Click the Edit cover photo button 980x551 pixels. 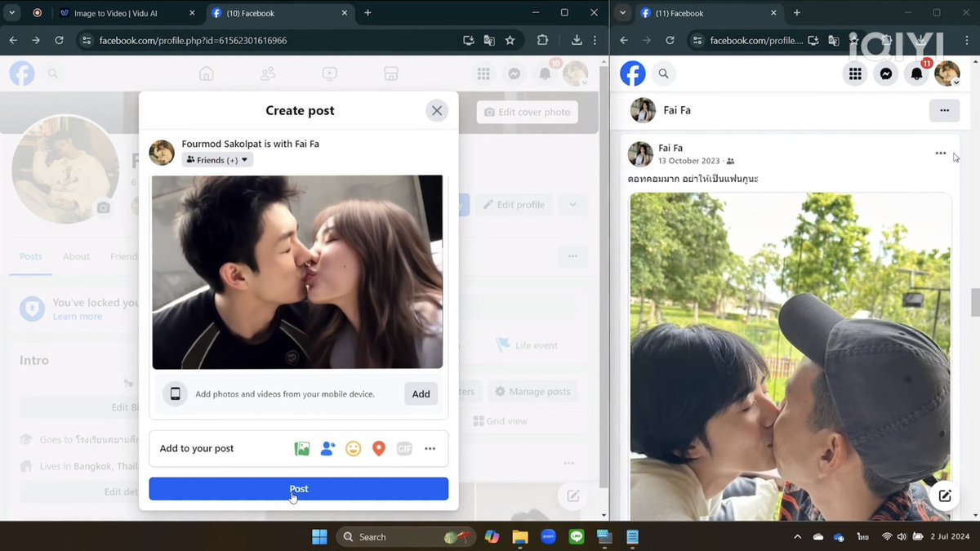(x=528, y=112)
